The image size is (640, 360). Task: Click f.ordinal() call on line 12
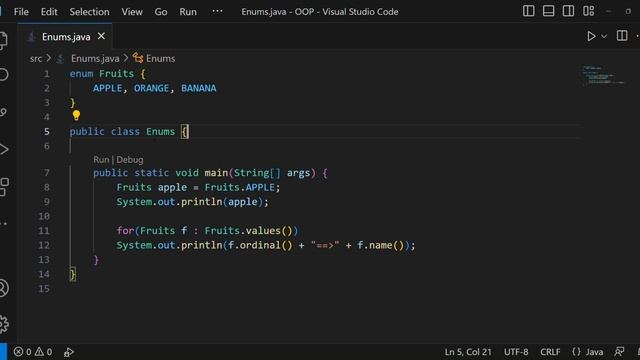pos(260,245)
